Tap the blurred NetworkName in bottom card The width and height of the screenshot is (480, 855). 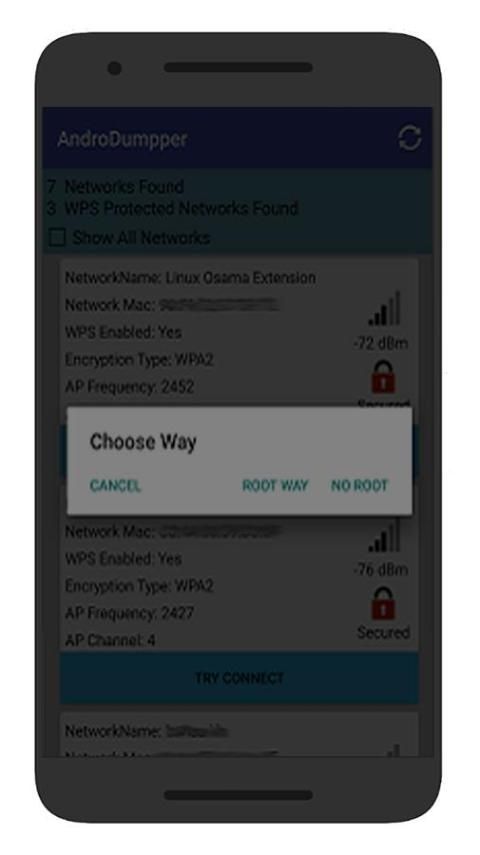(x=197, y=731)
